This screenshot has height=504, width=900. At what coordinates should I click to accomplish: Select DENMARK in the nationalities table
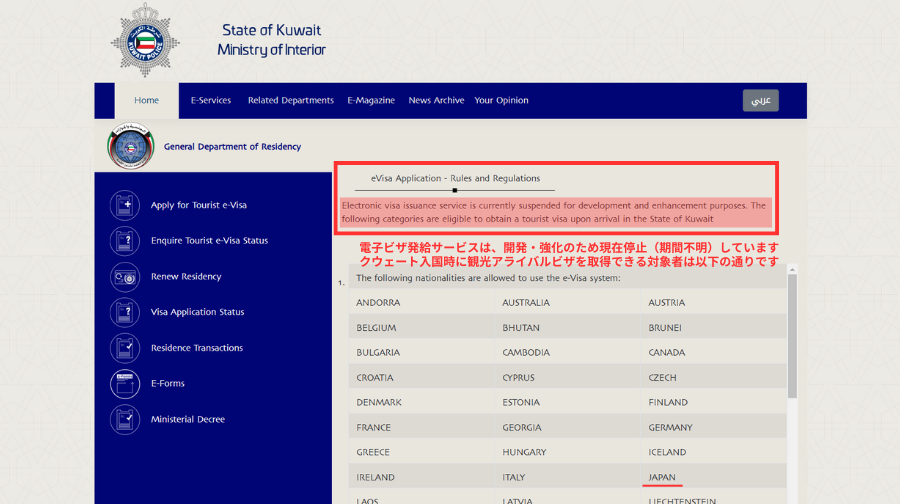point(379,402)
